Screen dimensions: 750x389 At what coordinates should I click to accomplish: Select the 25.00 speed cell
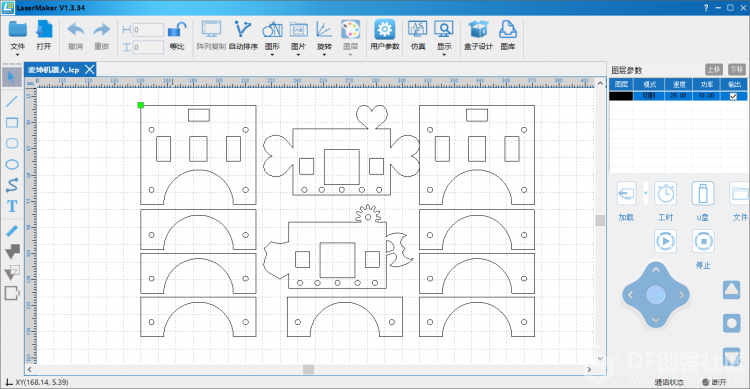click(678, 96)
